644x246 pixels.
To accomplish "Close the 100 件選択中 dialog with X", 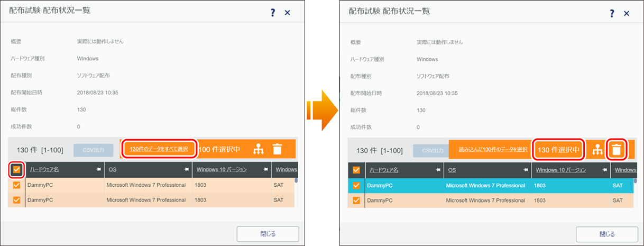I will click(288, 13).
